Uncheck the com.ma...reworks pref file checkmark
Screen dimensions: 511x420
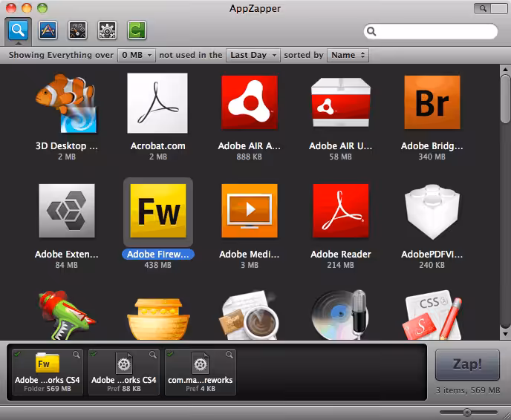(x=171, y=353)
